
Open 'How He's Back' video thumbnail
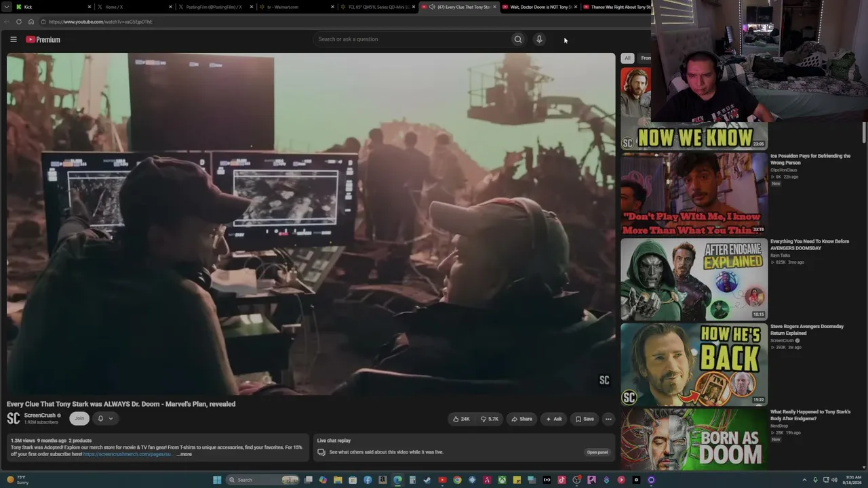point(694,365)
